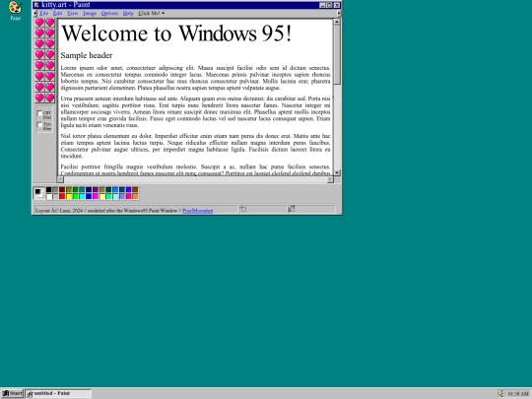Choose the heart in the sixth row, left column
The image size is (532, 399).
(39, 76)
